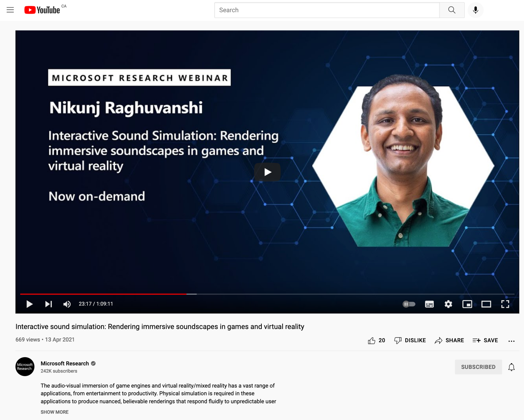Click the '242K subscribers' text
Image resolution: width=524 pixels, height=420 pixels.
click(x=59, y=371)
